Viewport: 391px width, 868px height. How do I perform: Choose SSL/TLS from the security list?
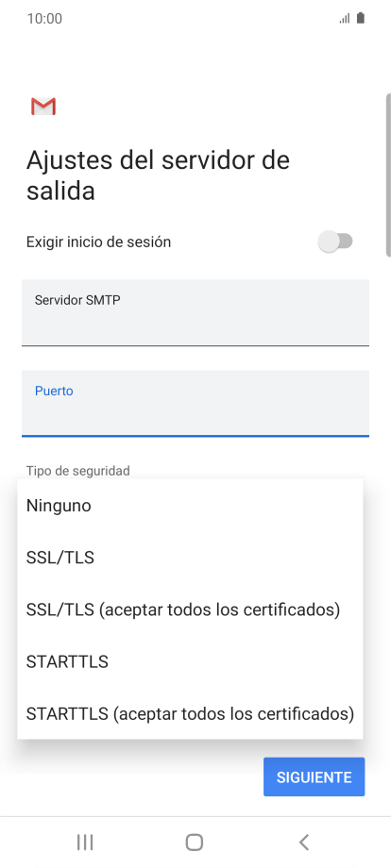pos(190,558)
